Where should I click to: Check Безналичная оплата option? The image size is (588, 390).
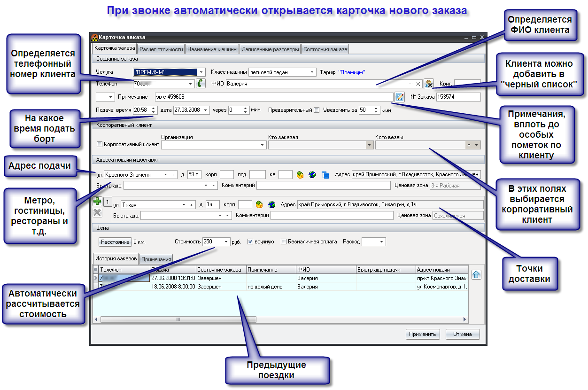(x=284, y=242)
